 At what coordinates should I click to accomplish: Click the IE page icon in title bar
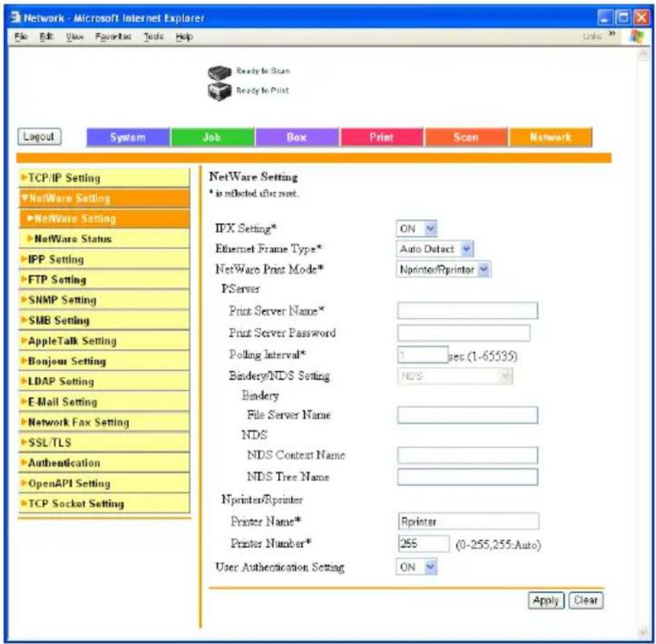coord(16,17)
